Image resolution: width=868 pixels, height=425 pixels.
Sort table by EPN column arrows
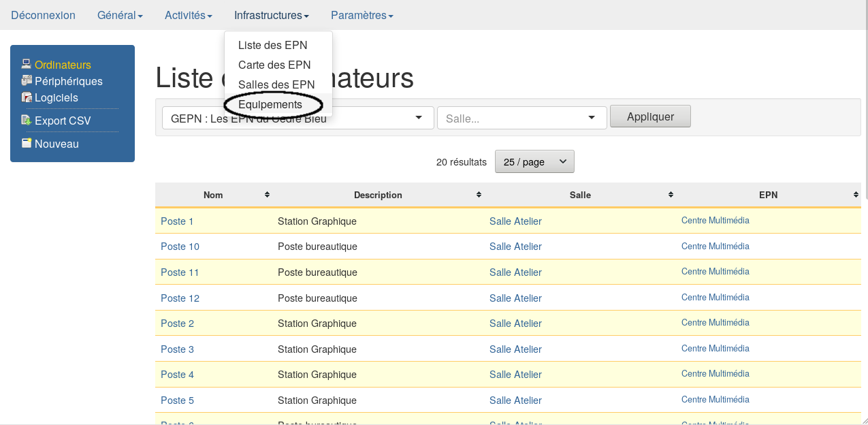[x=856, y=195]
